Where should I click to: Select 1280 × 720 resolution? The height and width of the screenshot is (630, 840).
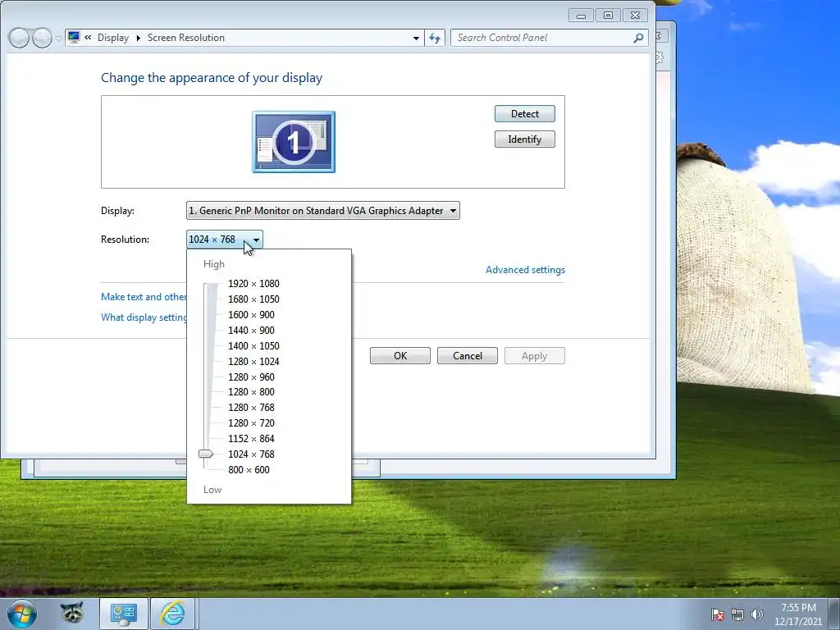[251, 422]
